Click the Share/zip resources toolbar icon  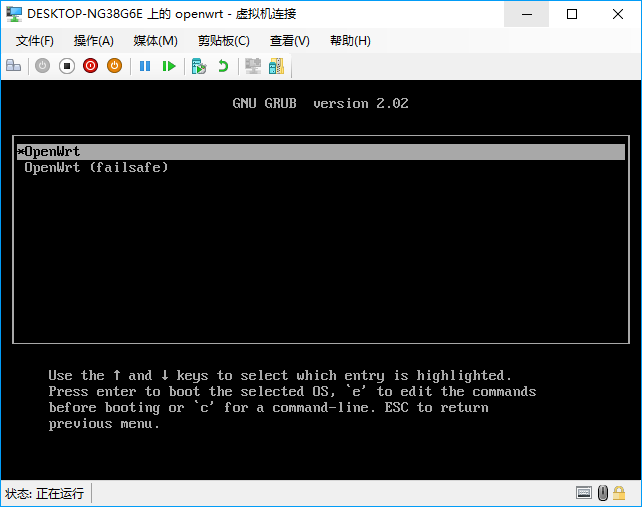(276, 66)
